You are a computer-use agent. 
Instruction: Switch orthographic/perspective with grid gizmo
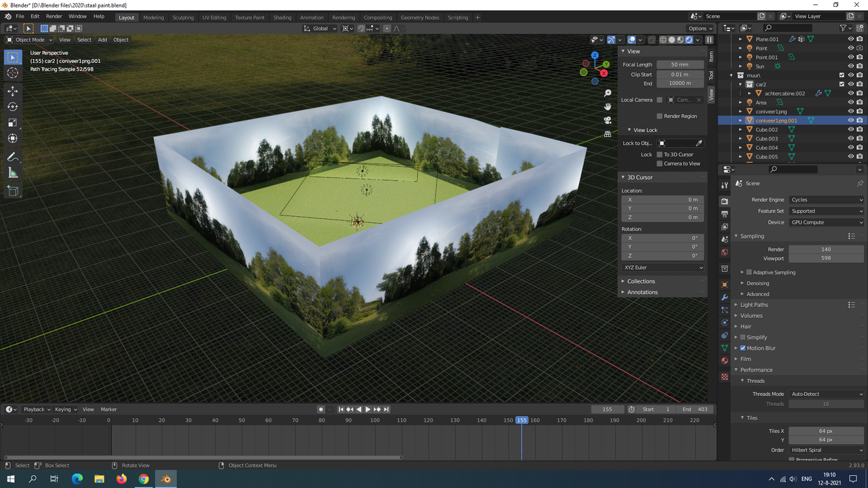tap(607, 134)
